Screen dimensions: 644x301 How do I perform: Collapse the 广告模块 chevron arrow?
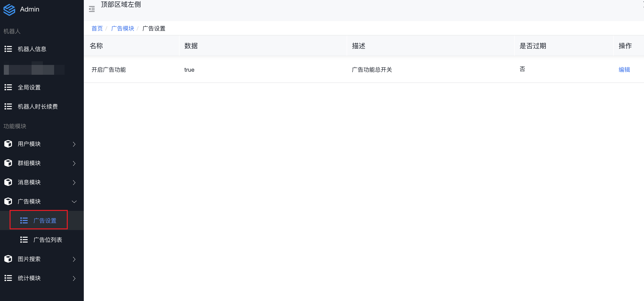pos(74,201)
